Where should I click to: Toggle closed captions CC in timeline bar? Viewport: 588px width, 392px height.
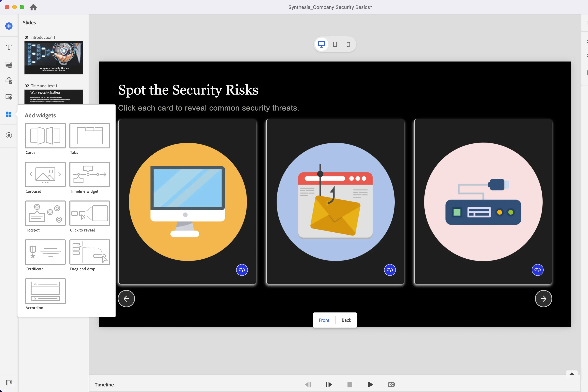pyautogui.click(x=391, y=385)
